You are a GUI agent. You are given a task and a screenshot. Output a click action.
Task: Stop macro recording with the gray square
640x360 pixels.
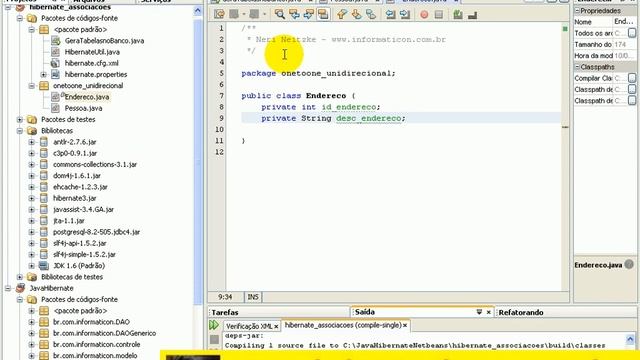tap(439, 15)
